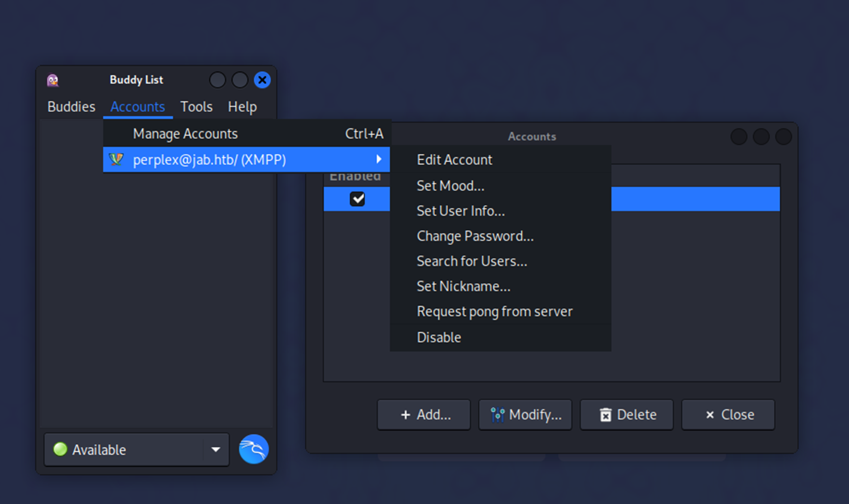Choose Change Password... option
Screen dimensions: 849x504
[x=500, y=236]
